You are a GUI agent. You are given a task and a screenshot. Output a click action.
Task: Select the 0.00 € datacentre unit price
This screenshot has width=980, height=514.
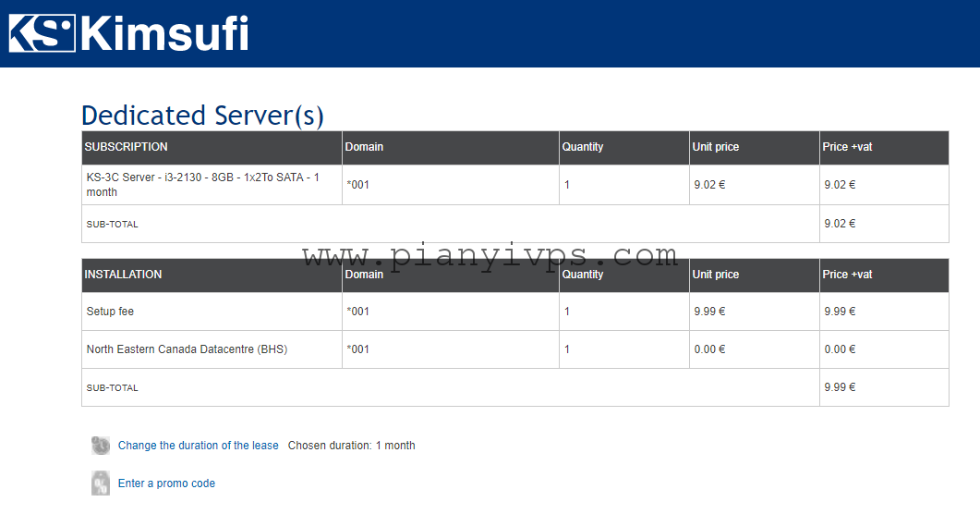755,349
